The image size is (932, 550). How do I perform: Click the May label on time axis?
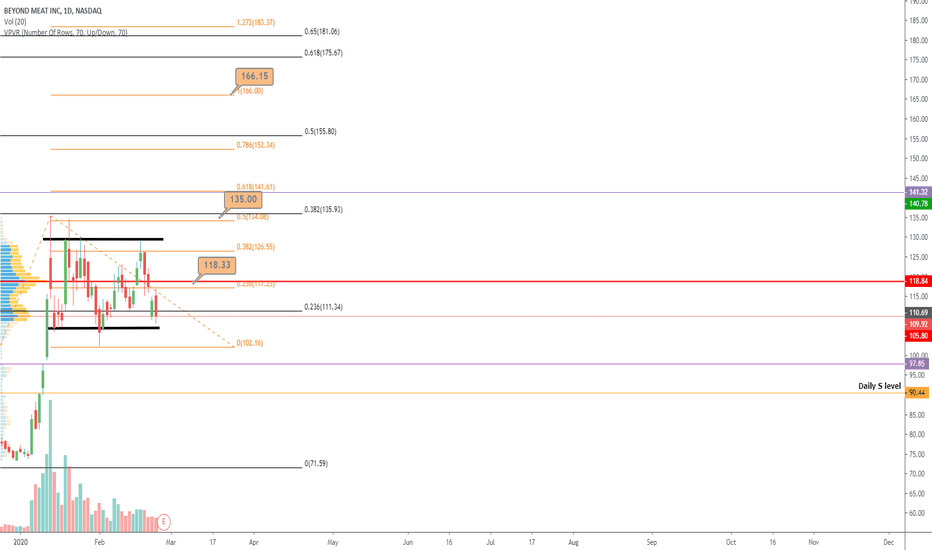332,542
